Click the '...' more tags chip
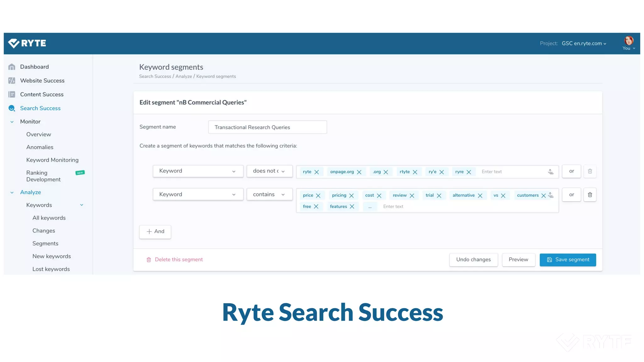Viewport: 644px width, 362px height. tap(370, 207)
